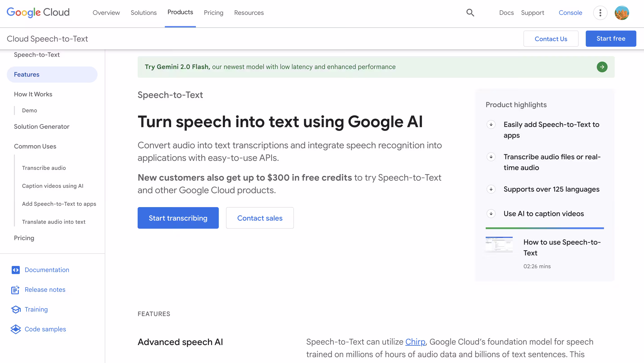Click Speech-to-Text at sidebar top

coord(37,55)
